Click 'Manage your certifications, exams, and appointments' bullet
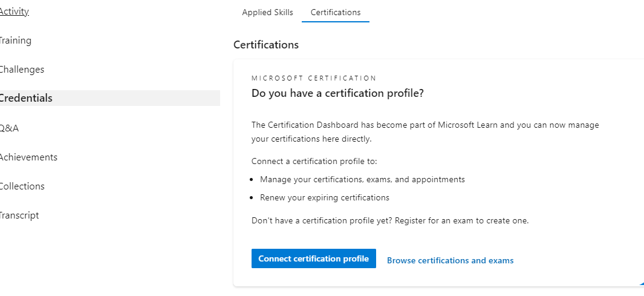This screenshot has height=296, width=644. [x=362, y=179]
